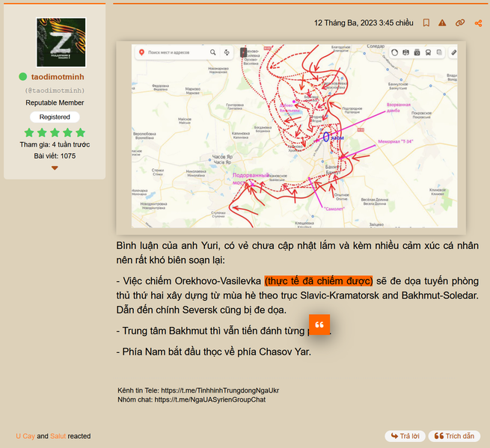Screen dimensions: 490x448
Task: Open U Cay's profile from reactions
Action: click(x=25, y=436)
